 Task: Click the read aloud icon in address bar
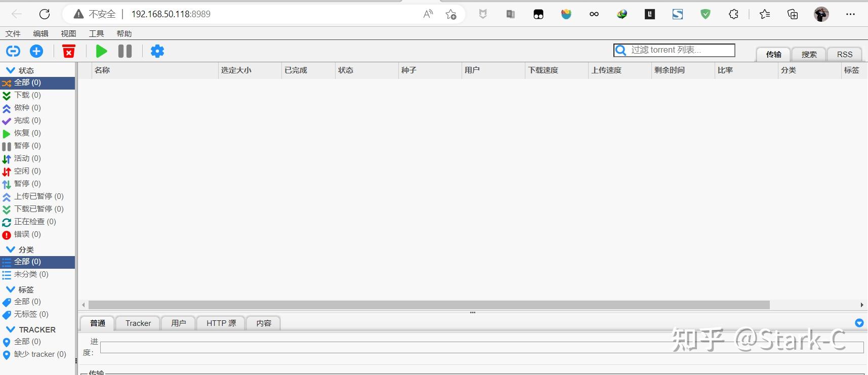(x=428, y=14)
